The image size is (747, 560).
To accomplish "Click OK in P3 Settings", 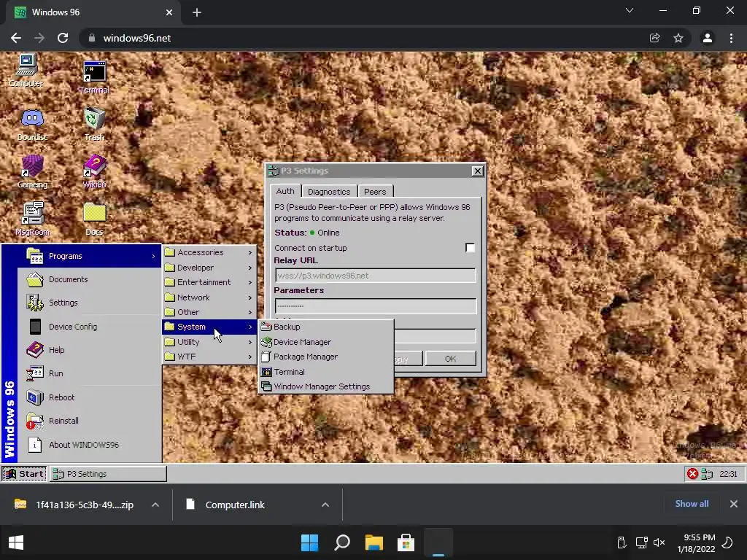I will click(450, 359).
